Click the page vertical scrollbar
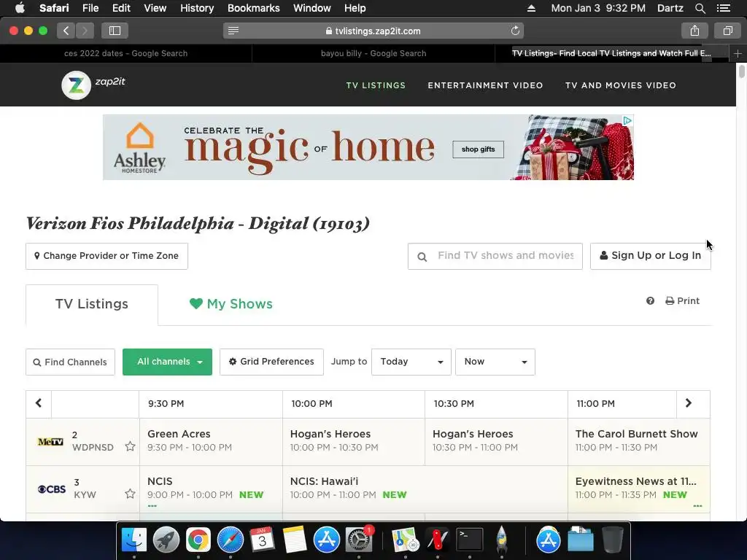The width and height of the screenshot is (747, 560). coord(741,71)
